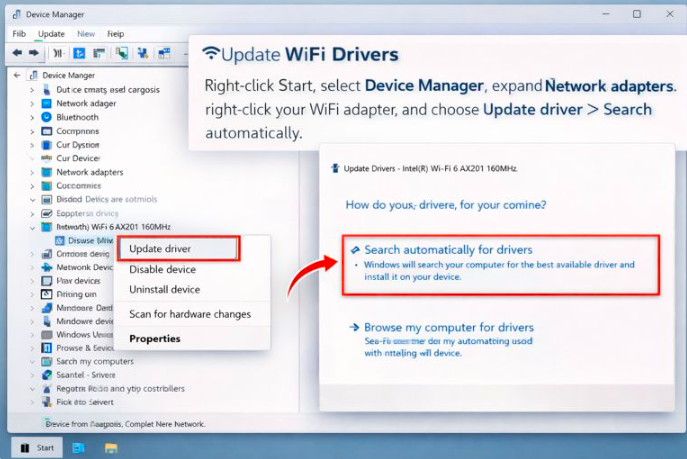Expand the Bluethooth tree node
This screenshot has width=687, height=459.
point(32,117)
